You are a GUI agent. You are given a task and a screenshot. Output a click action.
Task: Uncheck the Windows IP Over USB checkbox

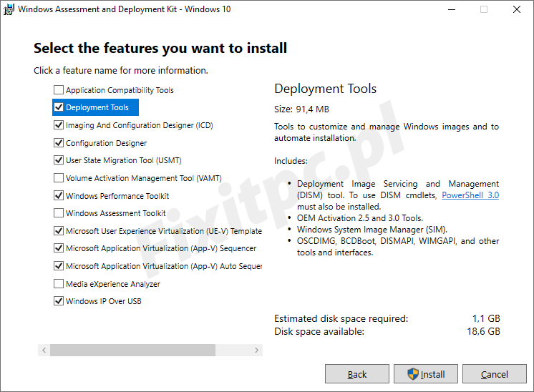click(x=59, y=301)
